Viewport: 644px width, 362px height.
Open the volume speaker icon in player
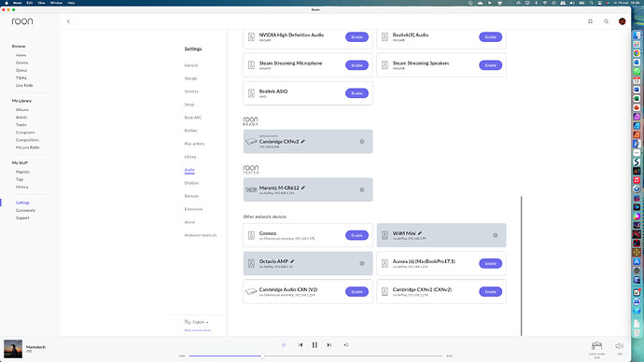[619, 346]
